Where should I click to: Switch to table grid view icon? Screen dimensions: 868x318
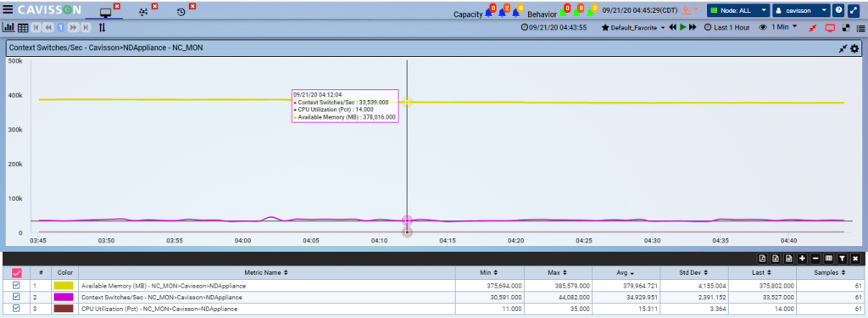[23, 27]
